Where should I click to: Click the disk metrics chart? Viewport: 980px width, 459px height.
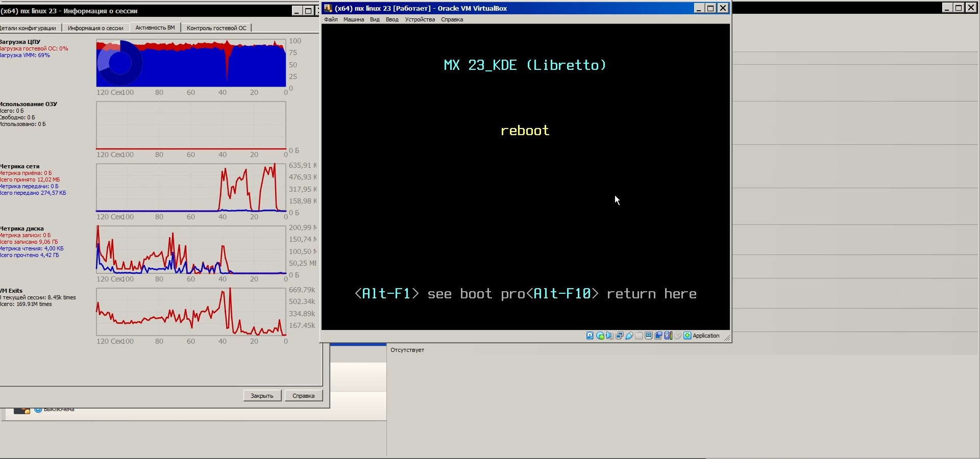[x=191, y=250]
